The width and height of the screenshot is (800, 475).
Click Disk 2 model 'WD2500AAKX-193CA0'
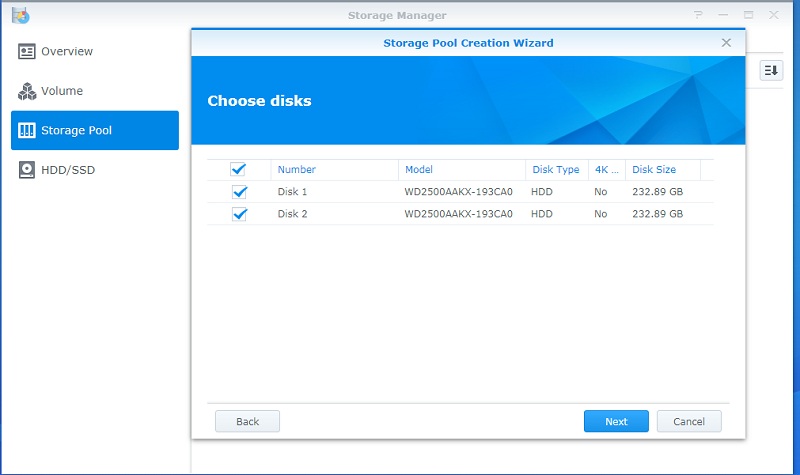tap(459, 214)
